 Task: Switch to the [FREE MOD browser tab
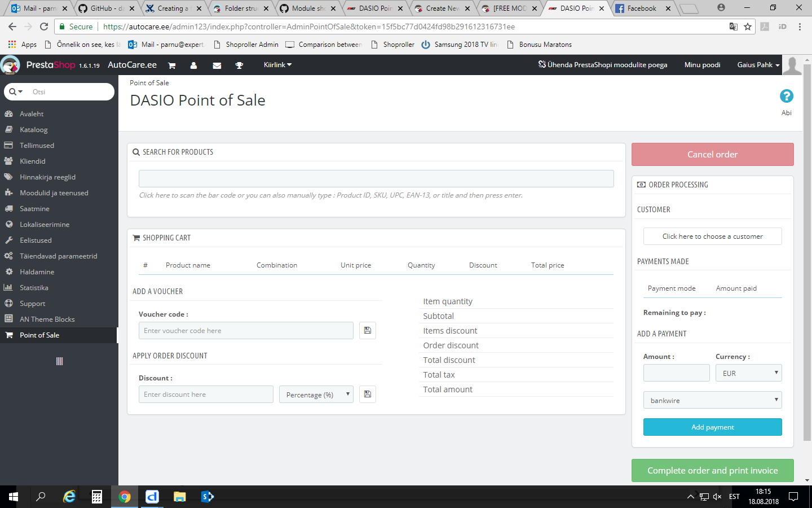coord(509,8)
